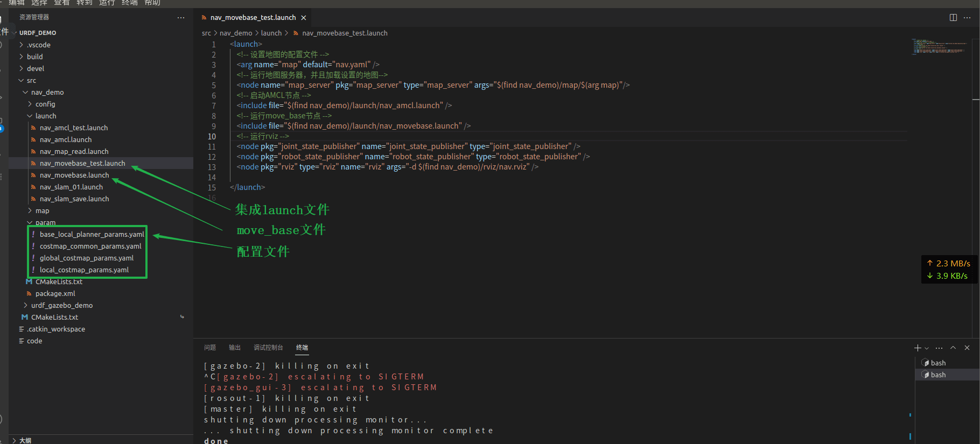Expand the devel folder
The image size is (980, 444).
[36, 68]
